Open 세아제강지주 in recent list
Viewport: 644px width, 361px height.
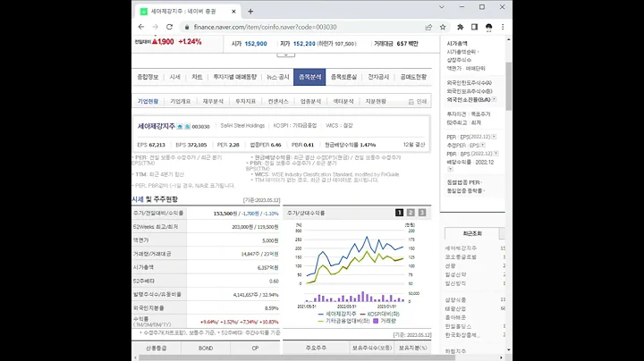tap(461, 248)
